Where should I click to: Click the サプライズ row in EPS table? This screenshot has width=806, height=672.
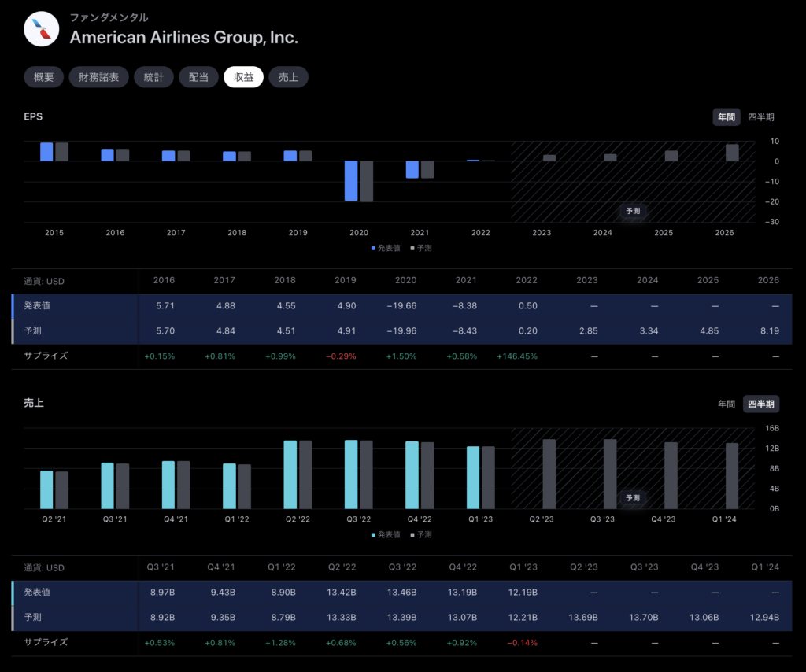[x=402, y=356]
